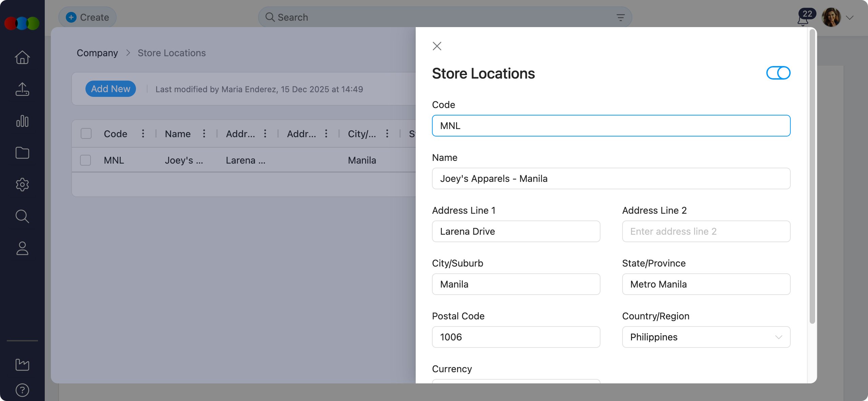The image size is (868, 401).
Task: Open the search filter icon
Action: [620, 17]
